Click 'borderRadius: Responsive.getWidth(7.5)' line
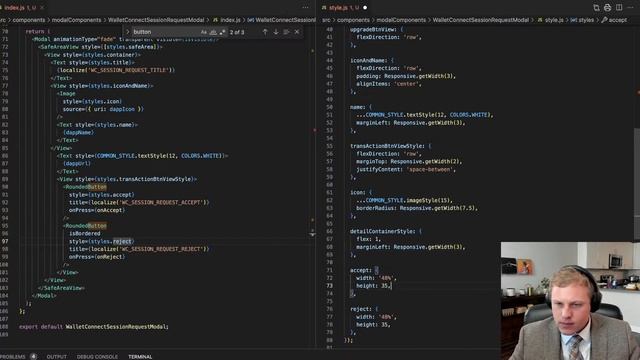640x360 pixels. (x=417, y=208)
